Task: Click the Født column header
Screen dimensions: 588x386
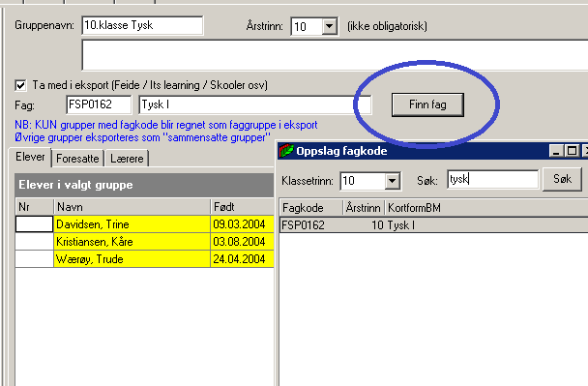Action: pos(242,207)
